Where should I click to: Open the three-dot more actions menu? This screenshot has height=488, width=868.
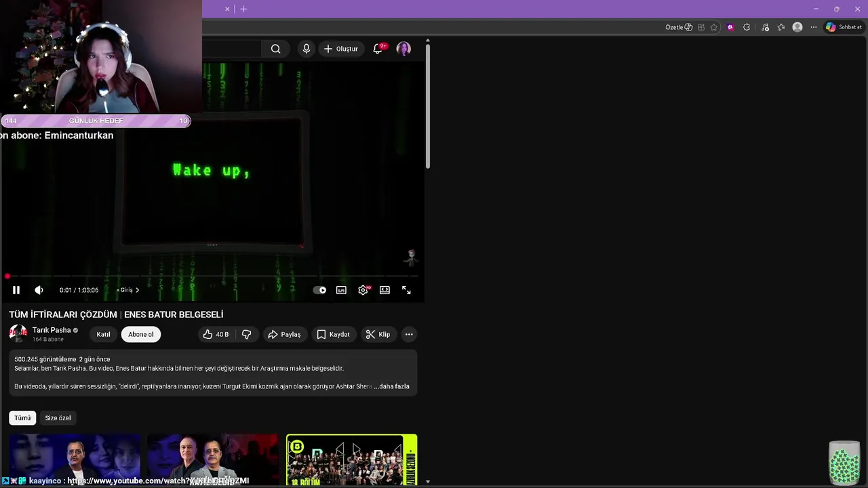coord(409,334)
